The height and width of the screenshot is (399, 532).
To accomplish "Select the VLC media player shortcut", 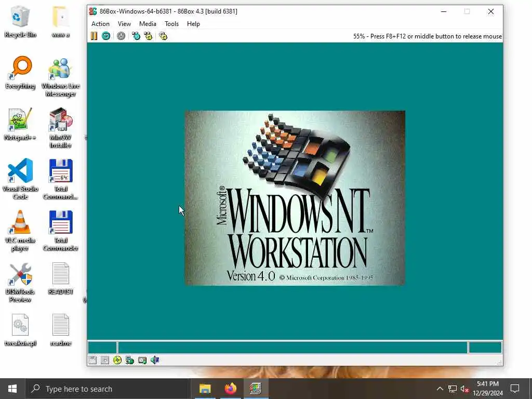I will point(20,231).
